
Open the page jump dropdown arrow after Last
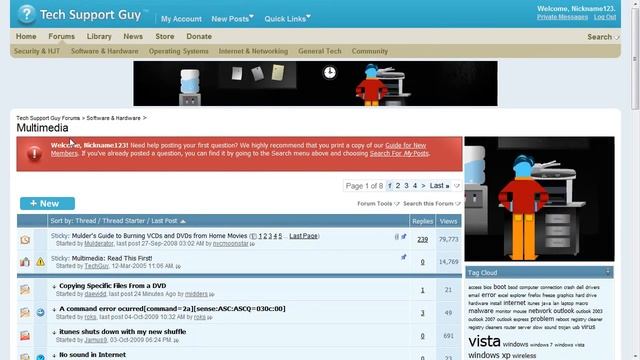click(457, 186)
